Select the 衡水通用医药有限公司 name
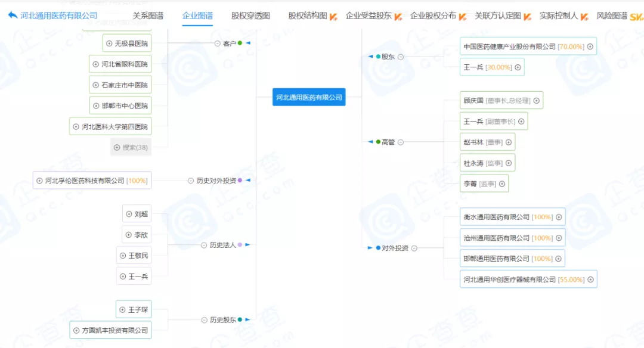This screenshot has width=644, height=348. 496,217
